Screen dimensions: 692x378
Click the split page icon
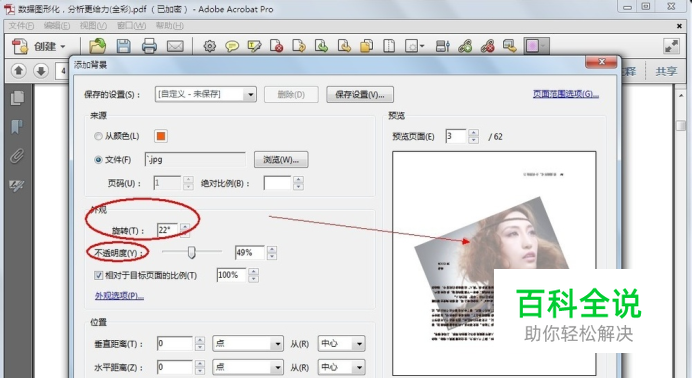tap(389, 46)
